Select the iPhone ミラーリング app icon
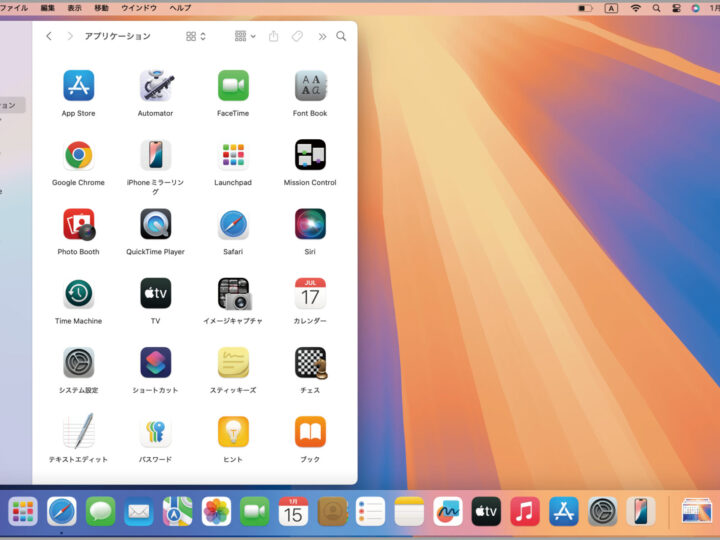 pyautogui.click(x=156, y=155)
